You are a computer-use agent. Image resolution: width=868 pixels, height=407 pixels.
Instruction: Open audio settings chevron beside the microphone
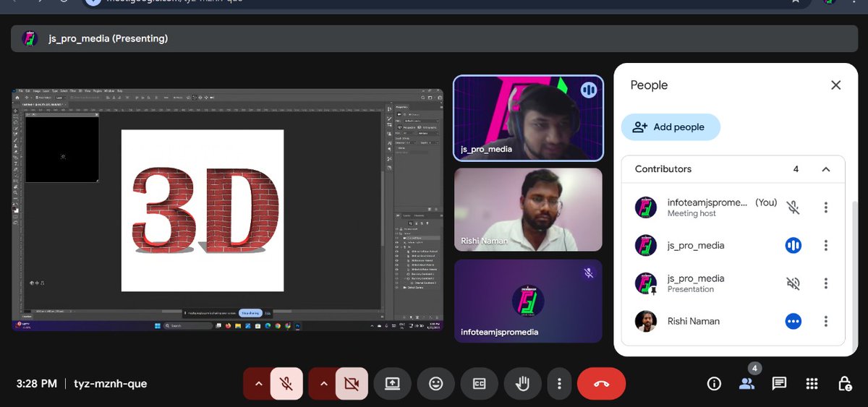tap(258, 384)
